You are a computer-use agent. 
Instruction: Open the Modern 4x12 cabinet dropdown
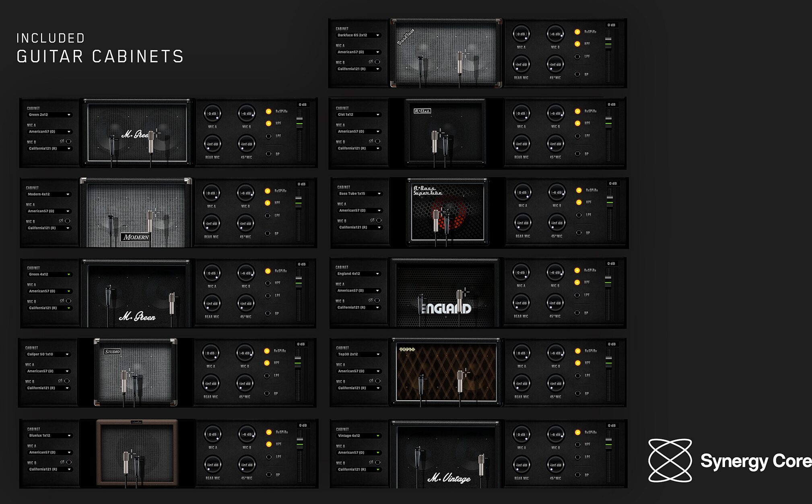tap(49, 194)
